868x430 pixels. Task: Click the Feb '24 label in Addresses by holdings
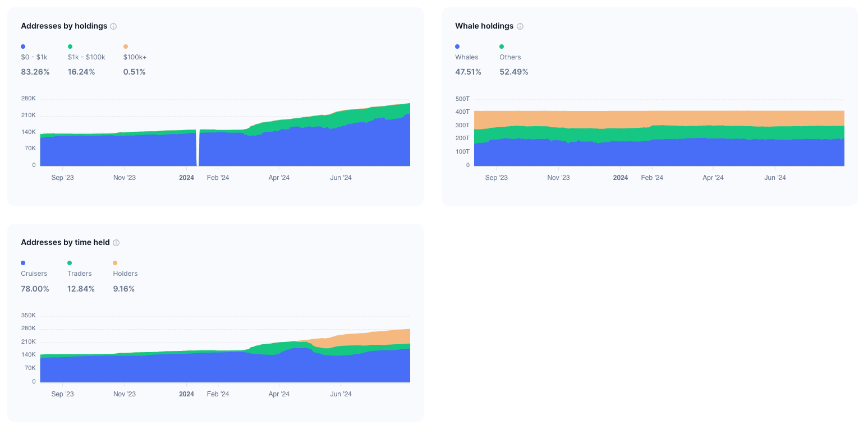(x=218, y=178)
